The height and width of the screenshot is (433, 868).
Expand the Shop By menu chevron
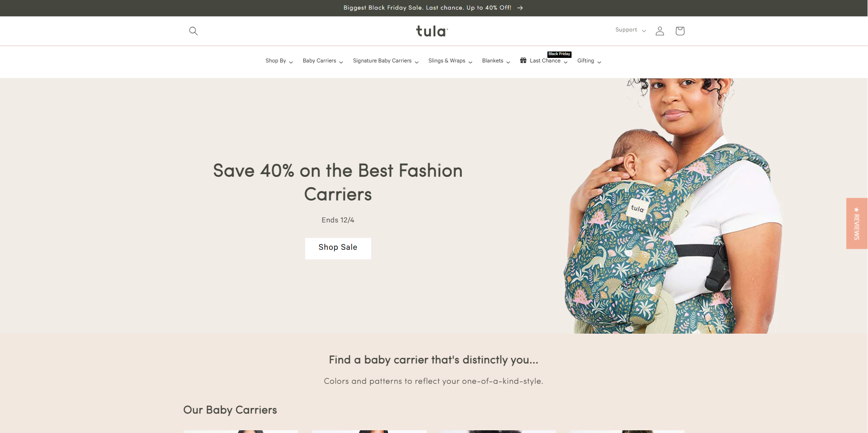291,62
